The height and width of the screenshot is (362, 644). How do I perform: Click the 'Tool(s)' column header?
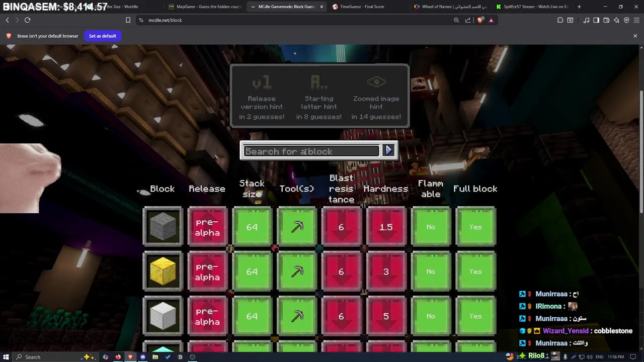(297, 189)
